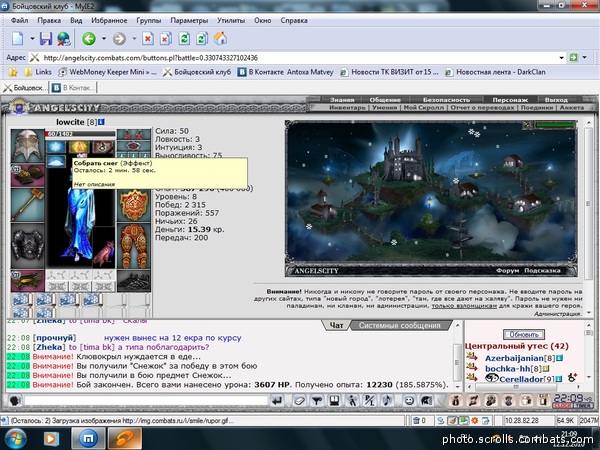
Task: Click the Angelscity map image
Action: (x=431, y=193)
